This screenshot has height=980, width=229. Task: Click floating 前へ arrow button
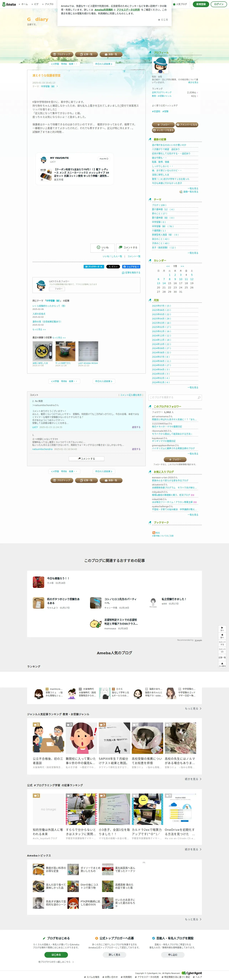pyautogui.click(x=222, y=636)
